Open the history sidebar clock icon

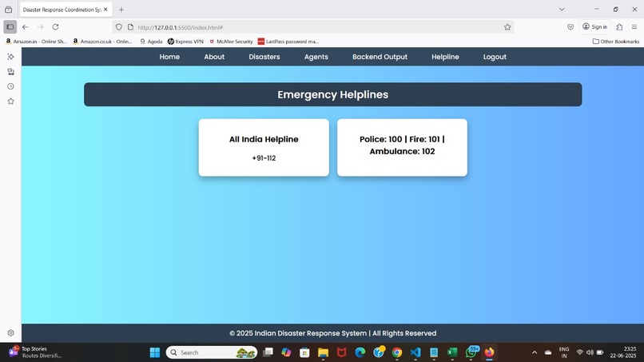click(10, 86)
